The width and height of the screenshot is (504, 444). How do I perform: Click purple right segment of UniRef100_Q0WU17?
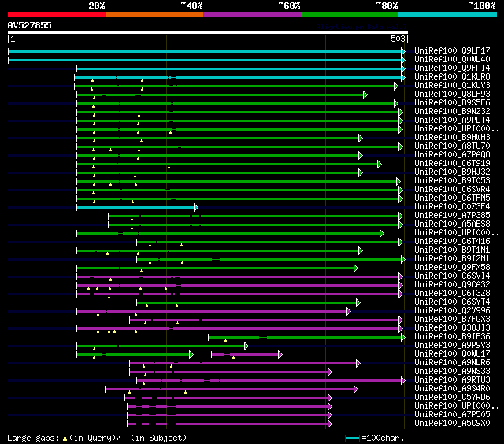click(245, 355)
